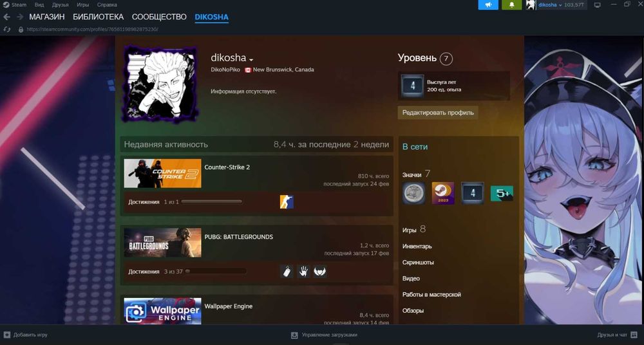Select the DIKOSHA profile tab
This screenshot has height=345, width=644.
pos(211,17)
